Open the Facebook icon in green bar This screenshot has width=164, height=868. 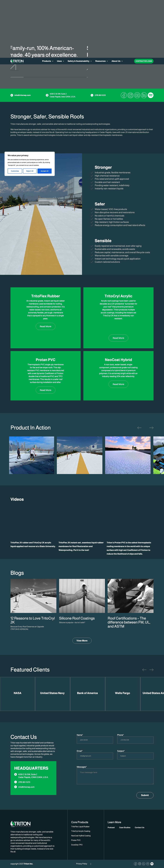pos(124,95)
